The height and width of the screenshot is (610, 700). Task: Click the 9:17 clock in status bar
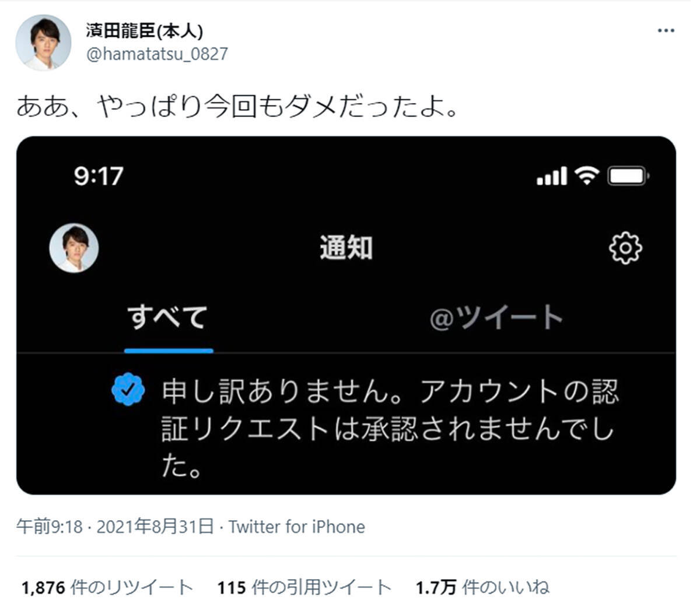pos(99,176)
